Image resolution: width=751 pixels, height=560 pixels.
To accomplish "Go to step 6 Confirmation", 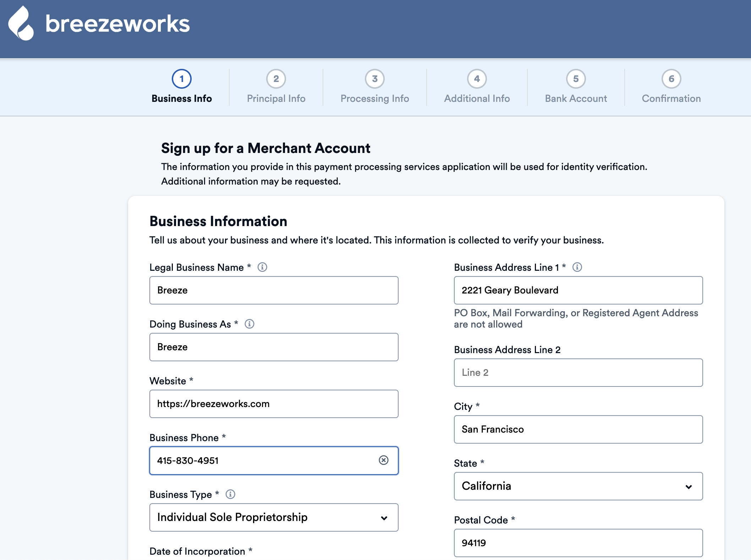I will pos(671,87).
